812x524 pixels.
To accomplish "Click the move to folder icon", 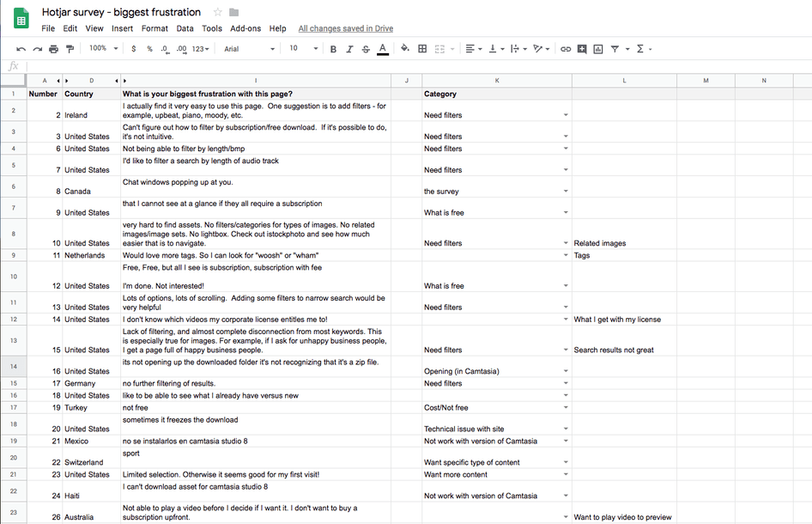I will (234, 12).
